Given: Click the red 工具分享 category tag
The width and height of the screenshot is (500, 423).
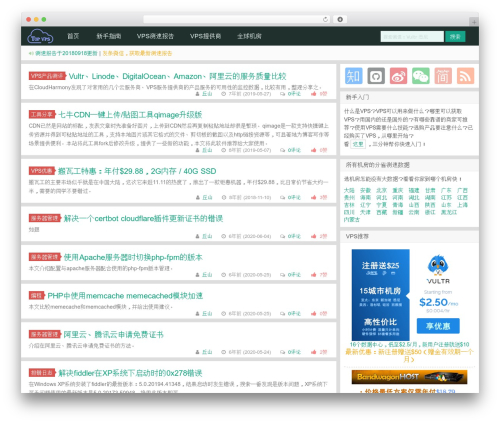Looking at the screenshot, I should [42, 115].
